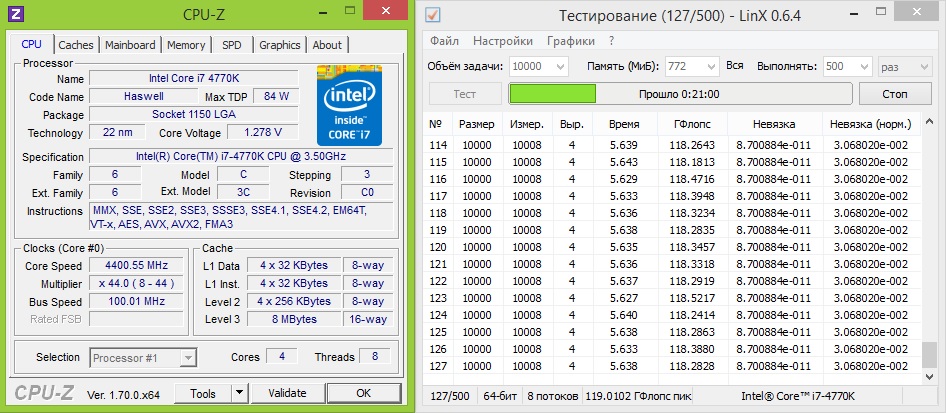Open the Memory tab
The width and height of the screenshot is (946, 413).
[x=186, y=45]
